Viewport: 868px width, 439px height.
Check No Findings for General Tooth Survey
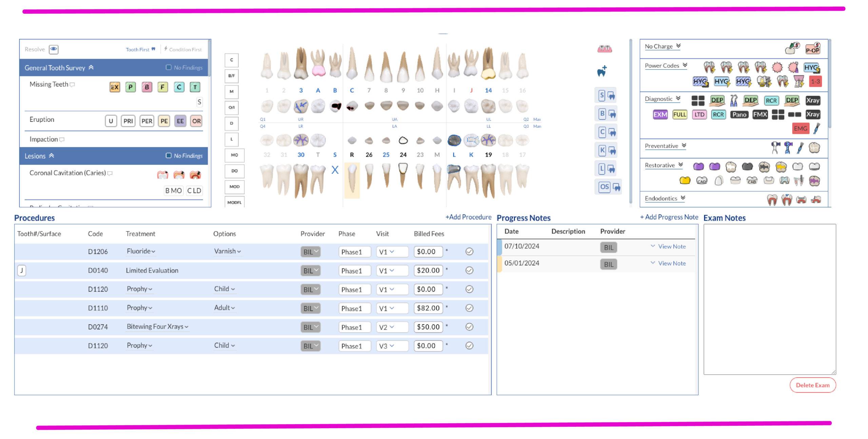click(169, 67)
